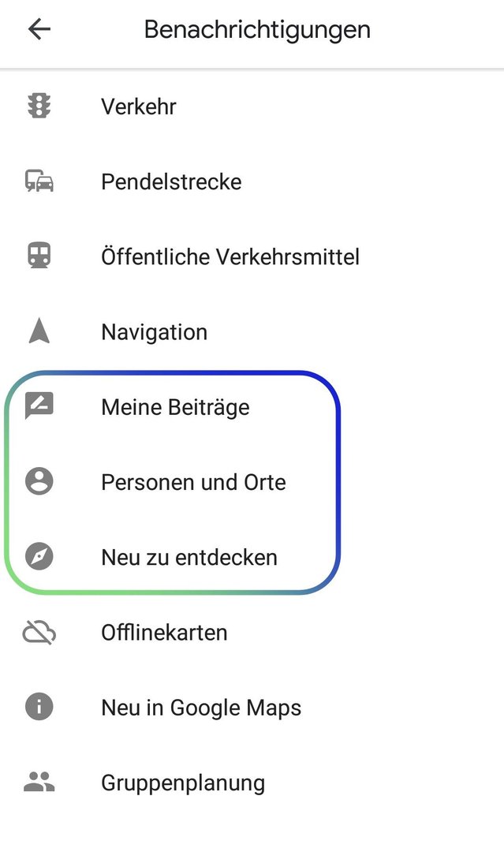Tap the car commute icon beside Pendelstrecke
Viewport: 504px width, 852px height.
point(39,181)
